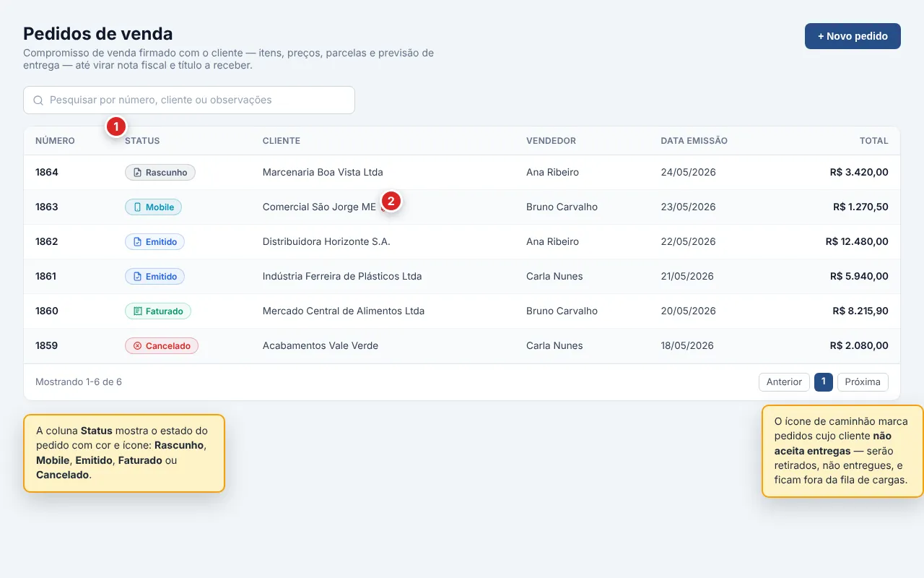Create a new order with + Novo pedido
Image resolution: width=924 pixels, height=578 pixels.
coord(853,36)
